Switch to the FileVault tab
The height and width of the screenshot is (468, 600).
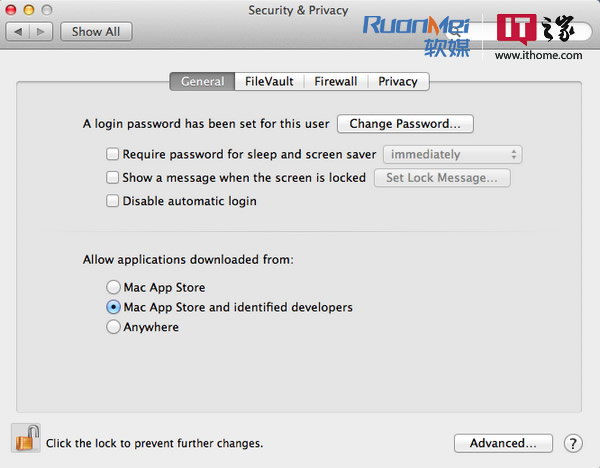pyautogui.click(x=269, y=82)
